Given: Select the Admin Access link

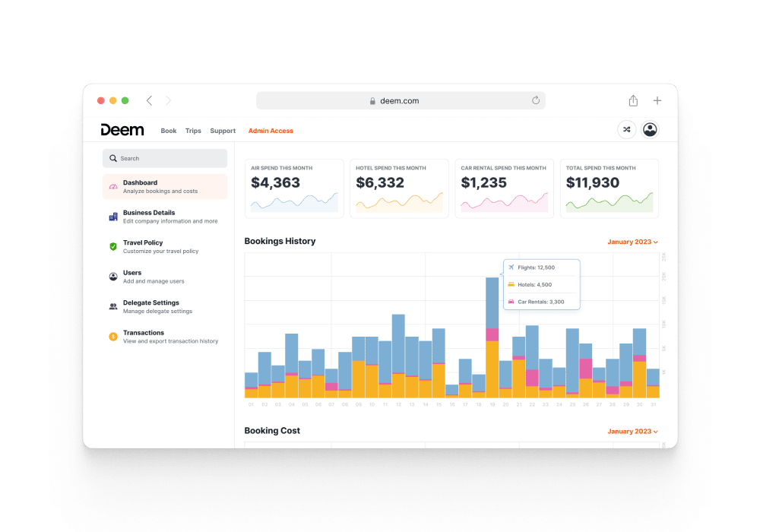Looking at the screenshot, I should click(271, 131).
